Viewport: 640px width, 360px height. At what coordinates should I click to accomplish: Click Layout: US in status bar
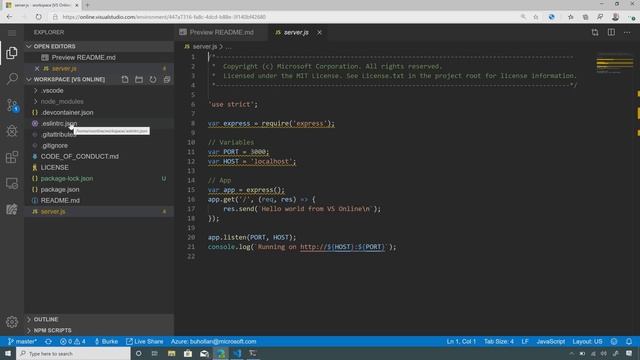pyautogui.click(x=587, y=342)
